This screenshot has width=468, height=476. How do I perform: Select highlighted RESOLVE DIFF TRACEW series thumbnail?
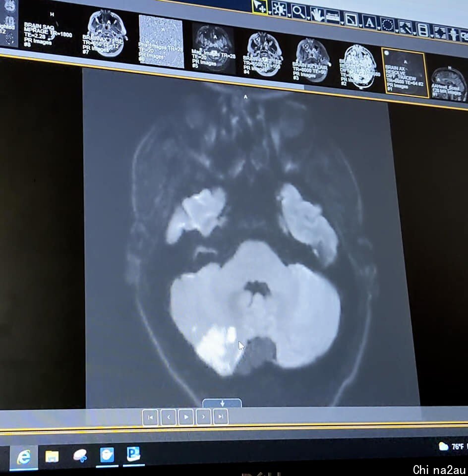click(x=405, y=73)
